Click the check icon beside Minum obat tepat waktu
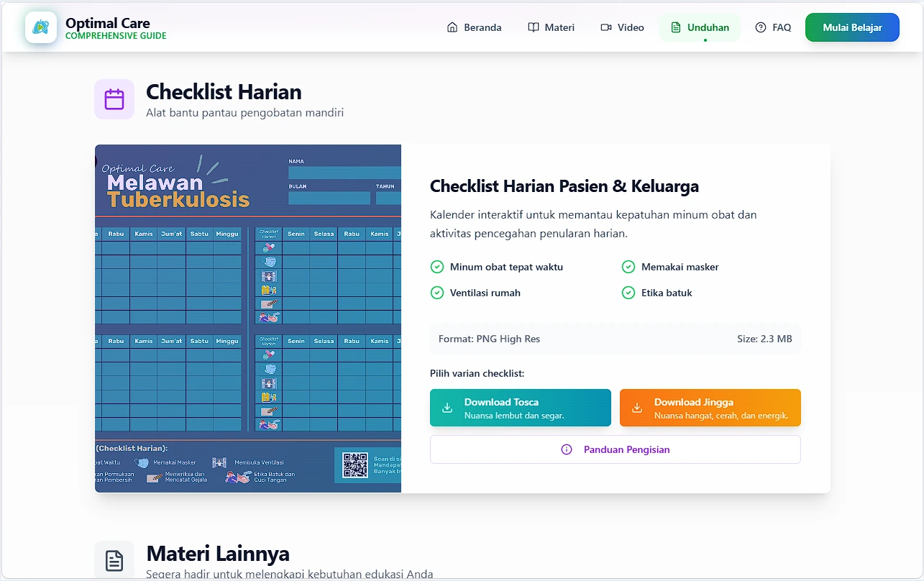 (436, 267)
